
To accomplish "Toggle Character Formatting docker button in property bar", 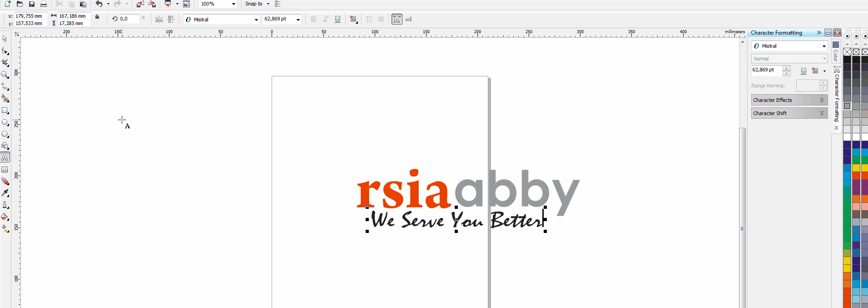I will 397,19.
